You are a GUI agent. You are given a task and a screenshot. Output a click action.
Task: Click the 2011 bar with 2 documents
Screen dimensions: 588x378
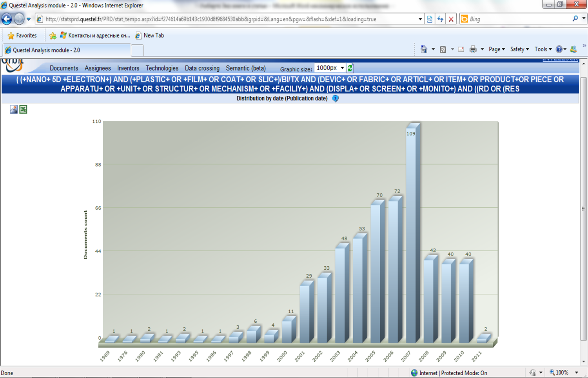(x=484, y=338)
